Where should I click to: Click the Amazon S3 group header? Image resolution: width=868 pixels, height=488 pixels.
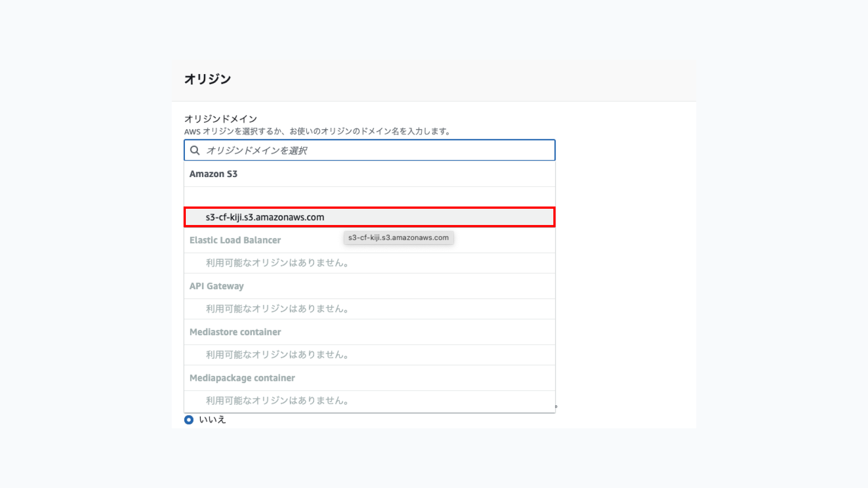[x=213, y=174]
